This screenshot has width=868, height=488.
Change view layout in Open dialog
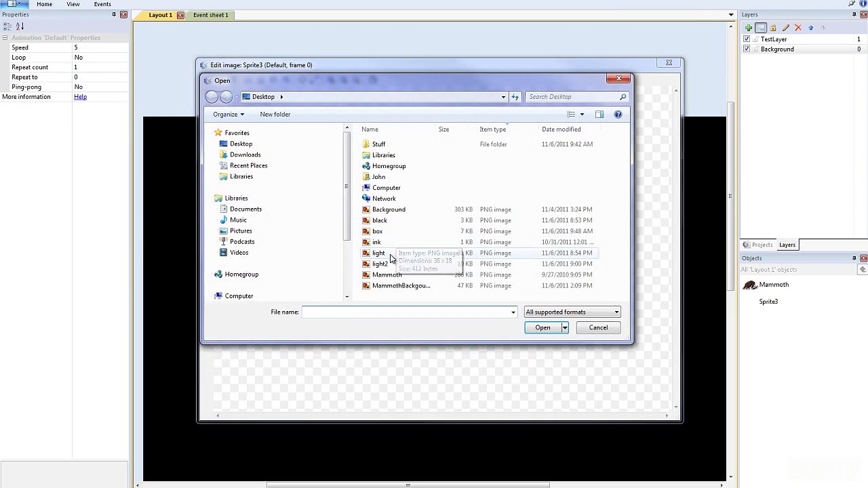571,115
